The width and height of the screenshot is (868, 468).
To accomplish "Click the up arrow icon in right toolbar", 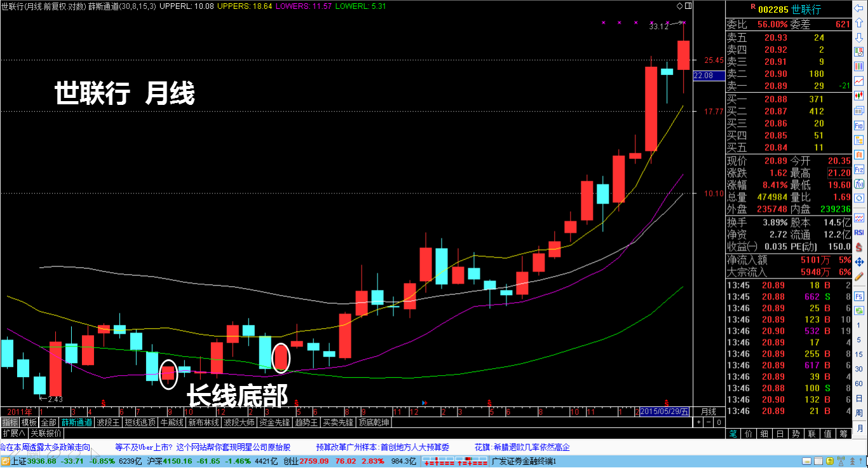I will coord(858,23).
